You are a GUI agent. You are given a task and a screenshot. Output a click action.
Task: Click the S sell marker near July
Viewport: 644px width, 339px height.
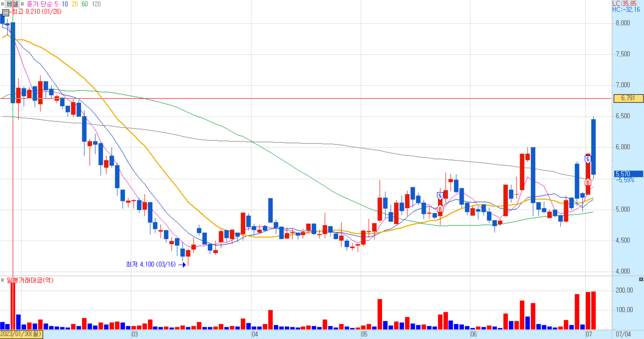pos(588,160)
